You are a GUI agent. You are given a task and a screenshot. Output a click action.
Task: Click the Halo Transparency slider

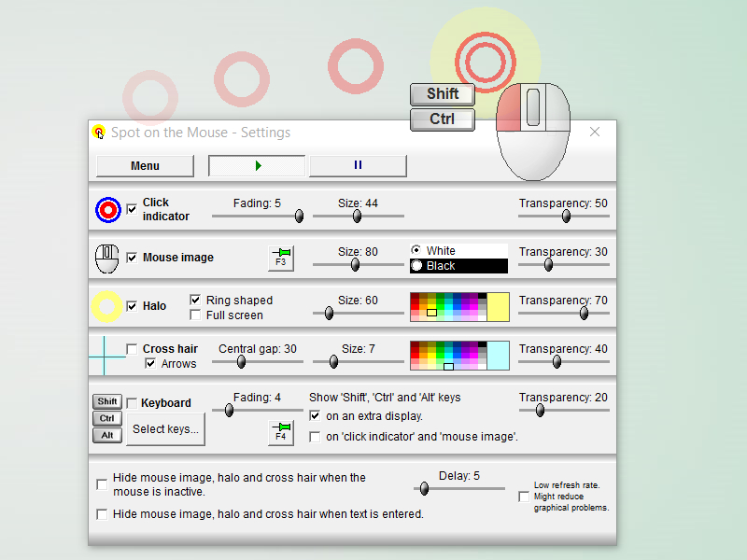(564, 314)
